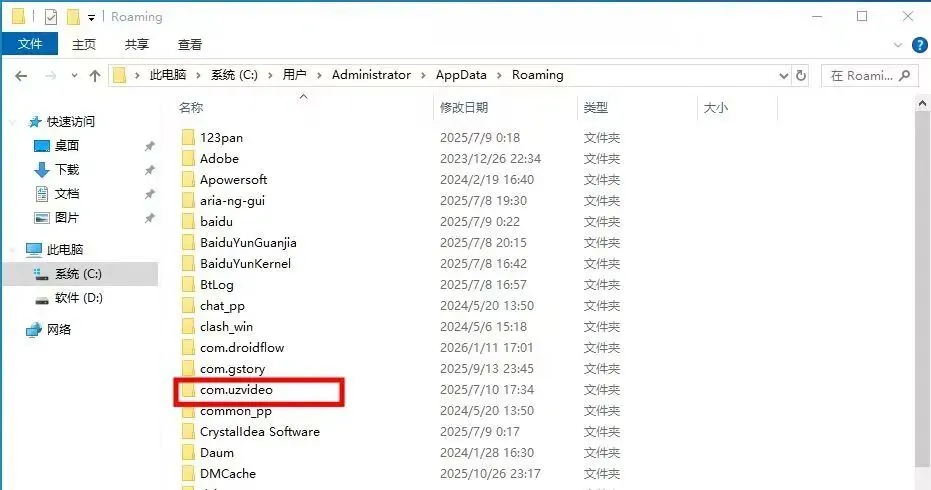Click the New folder quick access icon
This screenshot has width=931, height=490.
[x=73, y=17]
